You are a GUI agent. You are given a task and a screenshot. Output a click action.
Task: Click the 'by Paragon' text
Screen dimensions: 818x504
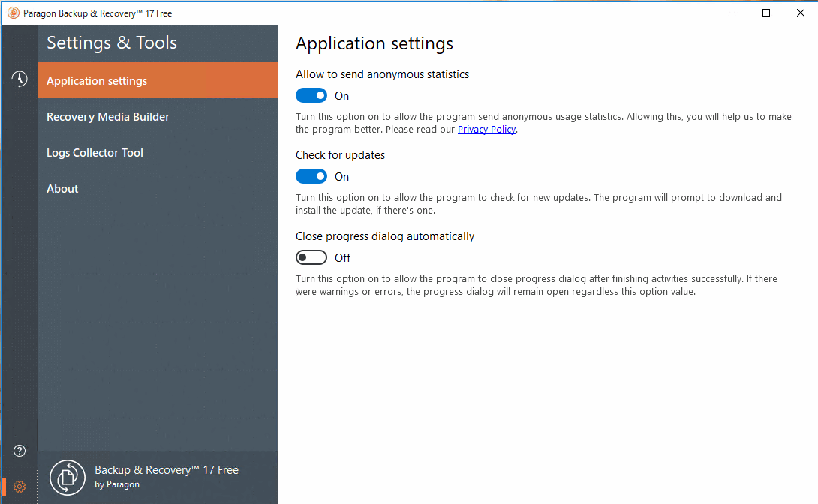click(x=117, y=484)
